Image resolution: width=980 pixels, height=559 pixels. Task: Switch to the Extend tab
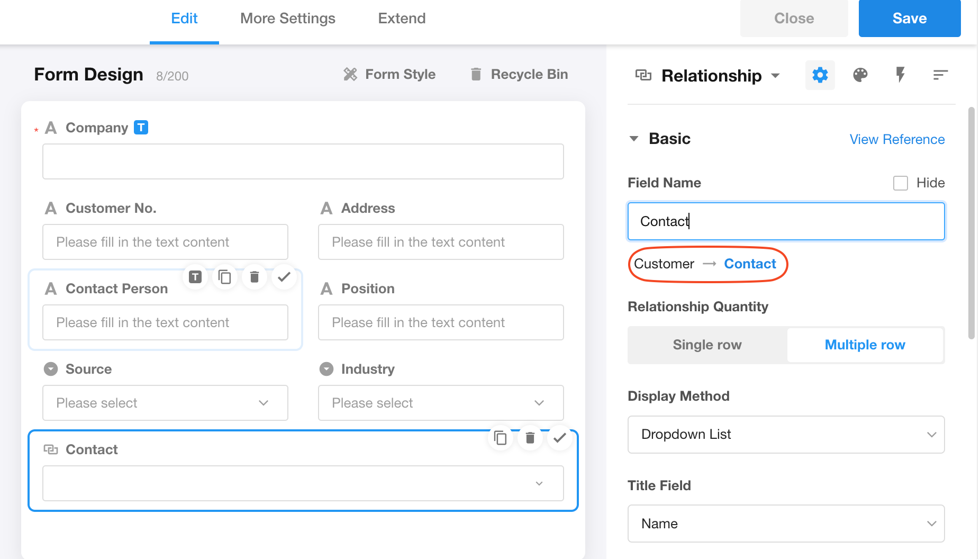pyautogui.click(x=402, y=19)
